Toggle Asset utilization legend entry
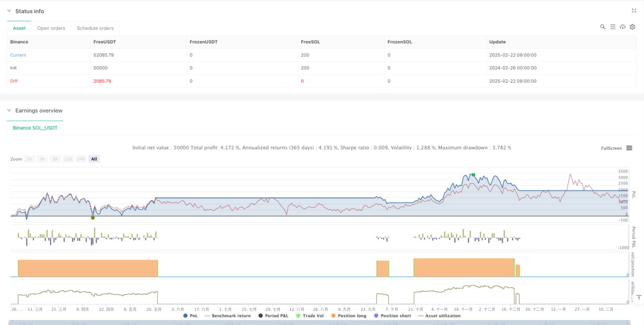The width and height of the screenshot is (644, 325). pos(439,316)
